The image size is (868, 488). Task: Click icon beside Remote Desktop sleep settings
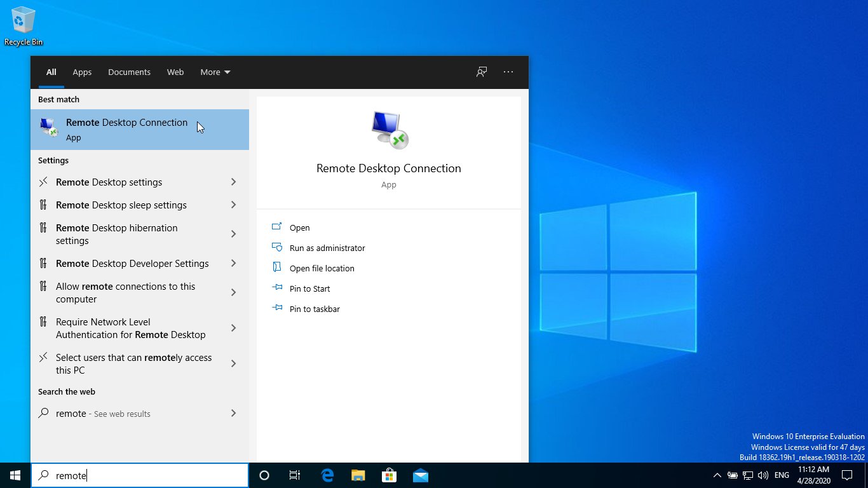pyautogui.click(x=43, y=205)
